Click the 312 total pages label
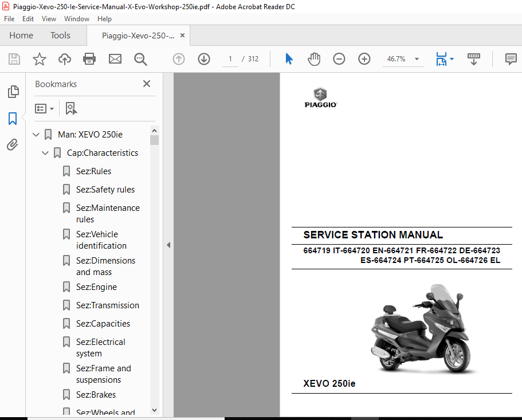The height and width of the screenshot is (420, 522). (253, 59)
